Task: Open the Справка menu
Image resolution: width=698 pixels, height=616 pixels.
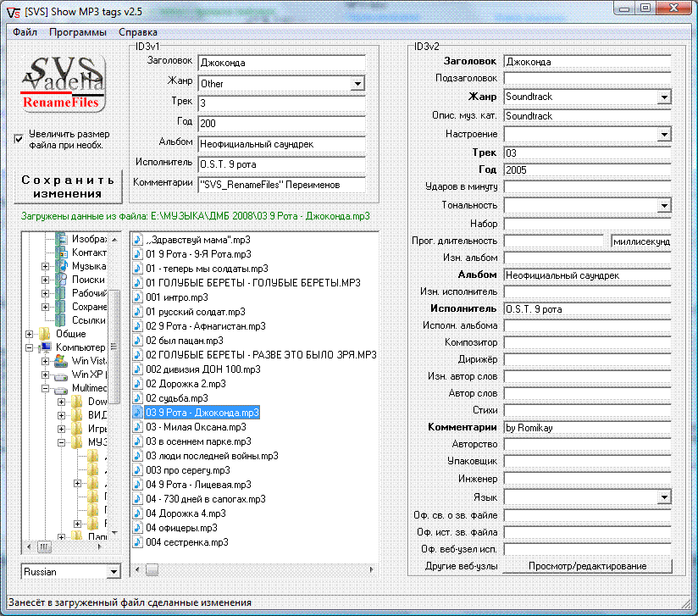Action: point(138,32)
